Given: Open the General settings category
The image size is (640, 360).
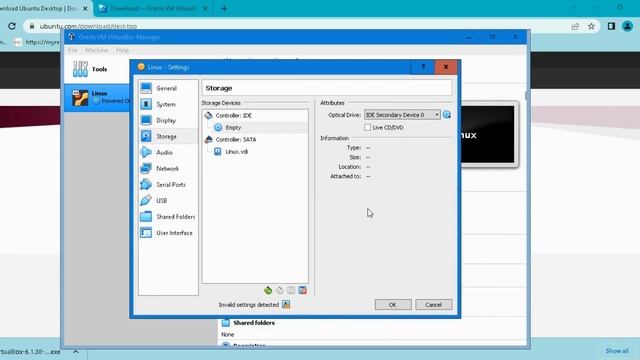Looking at the screenshot, I should click(x=168, y=88).
